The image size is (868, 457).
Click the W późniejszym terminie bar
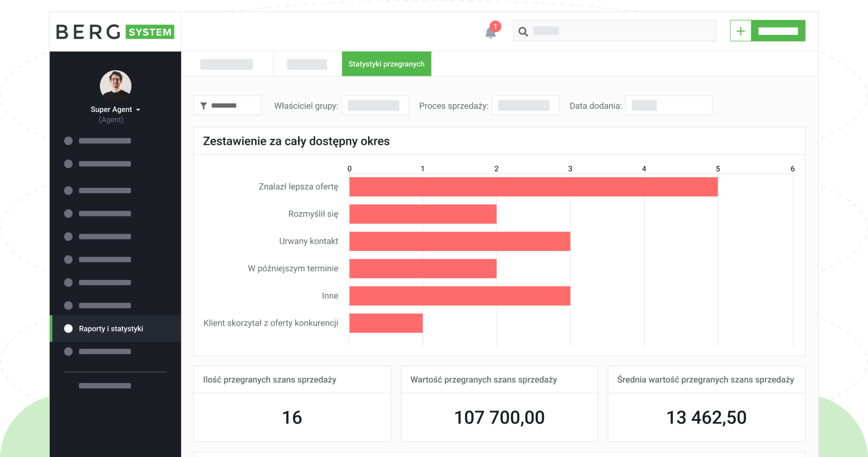pos(423,269)
